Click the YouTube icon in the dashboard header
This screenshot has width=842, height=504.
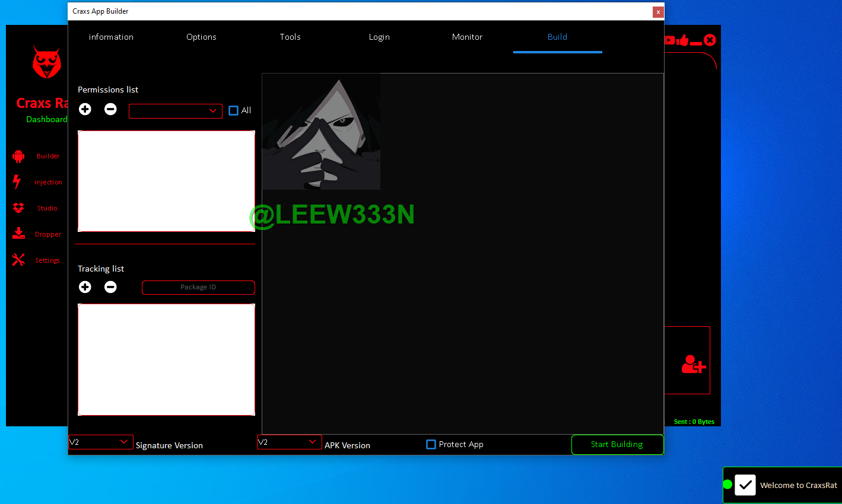point(669,40)
